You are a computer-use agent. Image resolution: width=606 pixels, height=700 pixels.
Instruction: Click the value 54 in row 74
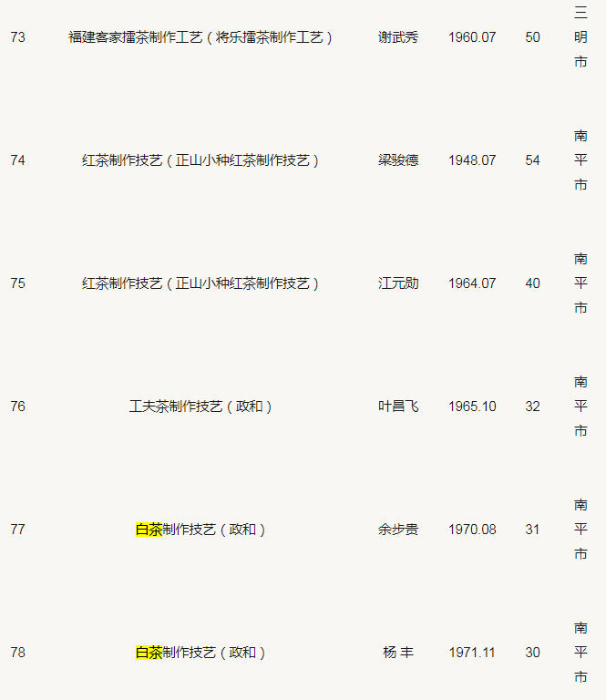coord(532,160)
